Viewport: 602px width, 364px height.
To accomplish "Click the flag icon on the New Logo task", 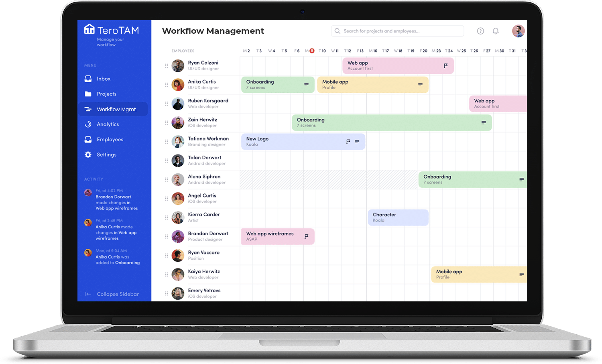I will tap(348, 141).
